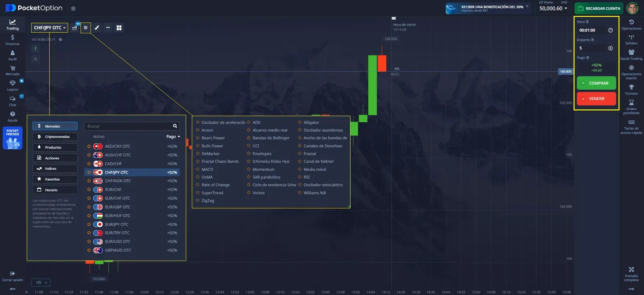Viewport: 644px width, 295px height.
Task: Select the drawing brush tool
Action: pyautogui.click(x=97, y=28)
